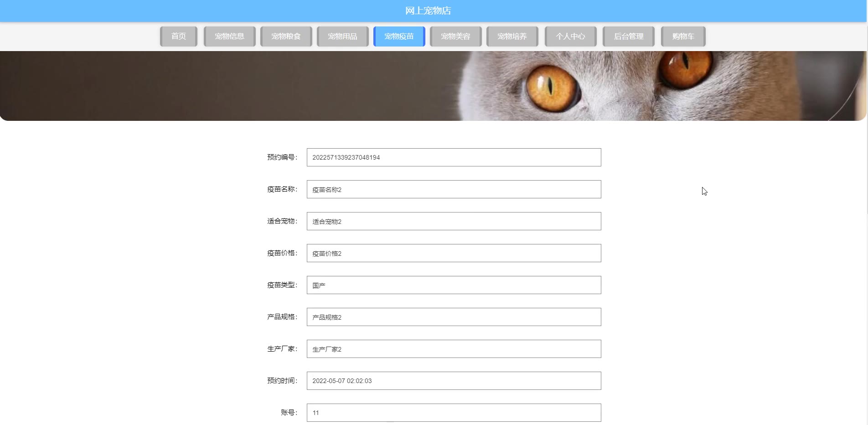868x425 pixels.
Task: Click the cat banner image
Action: [x=433, y=86]
